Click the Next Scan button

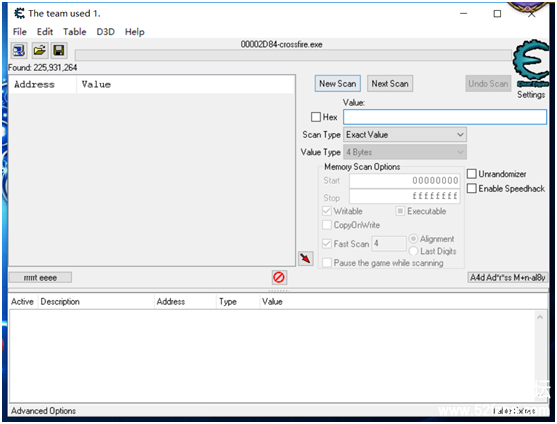tap(390, 83)
